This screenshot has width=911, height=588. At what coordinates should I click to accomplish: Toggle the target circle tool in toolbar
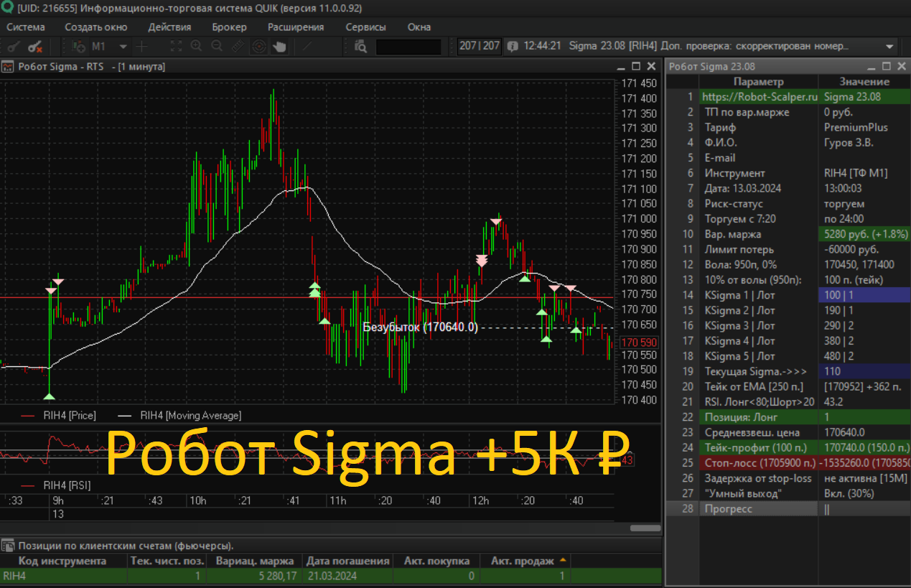pyautogui.click(x=258, y=47)
